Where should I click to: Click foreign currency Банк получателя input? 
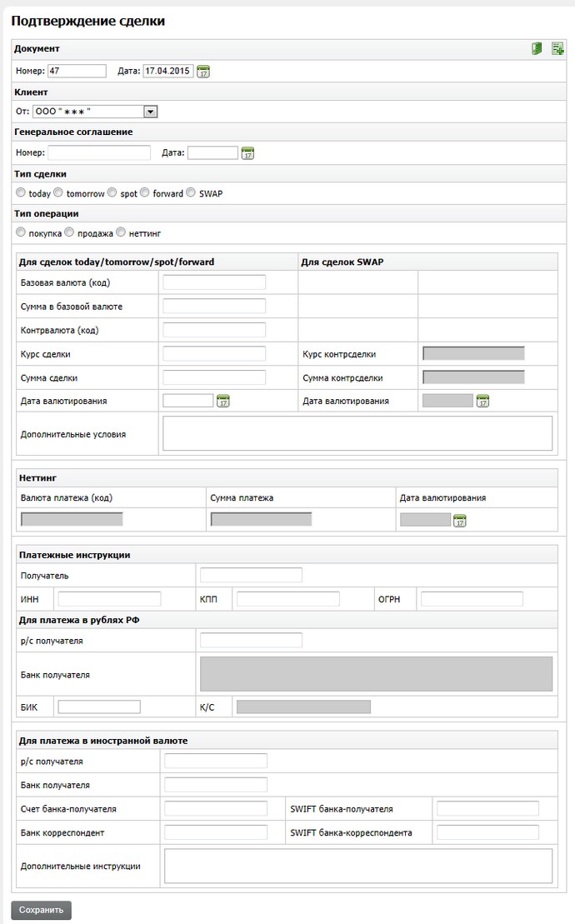click(x=216, y=784)
